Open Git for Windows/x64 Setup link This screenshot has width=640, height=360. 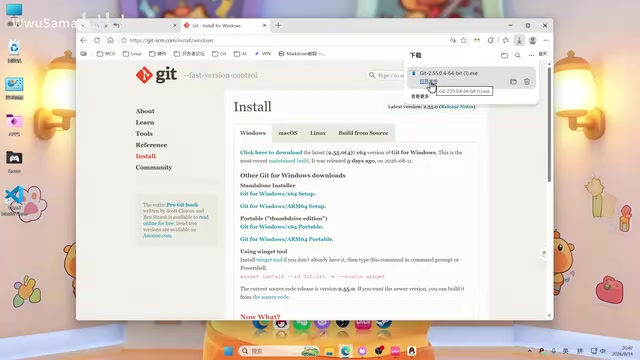[x=278, y=194]
